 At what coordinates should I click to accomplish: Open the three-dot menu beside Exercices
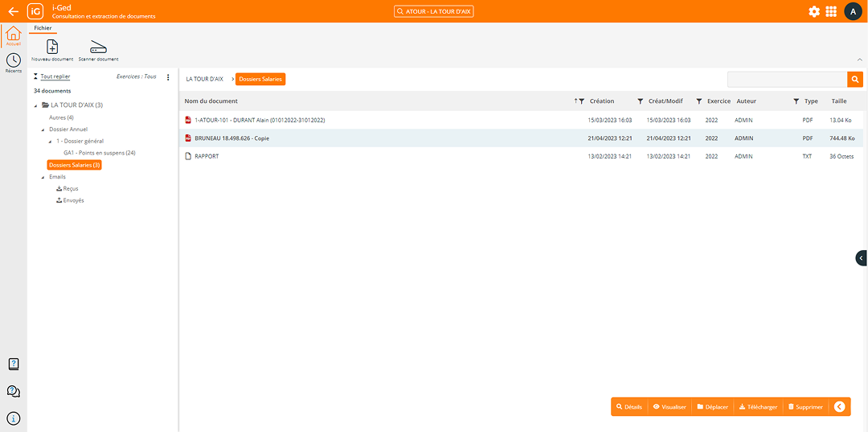pos(168,77)
